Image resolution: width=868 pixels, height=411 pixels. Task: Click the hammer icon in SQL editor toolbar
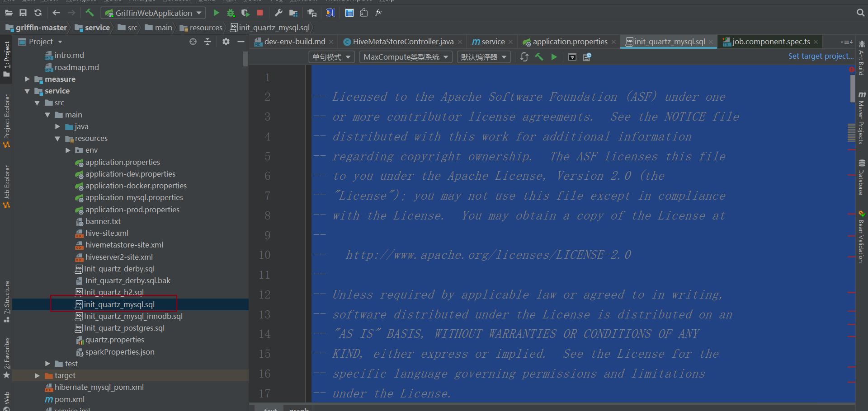tap(539, 57)
